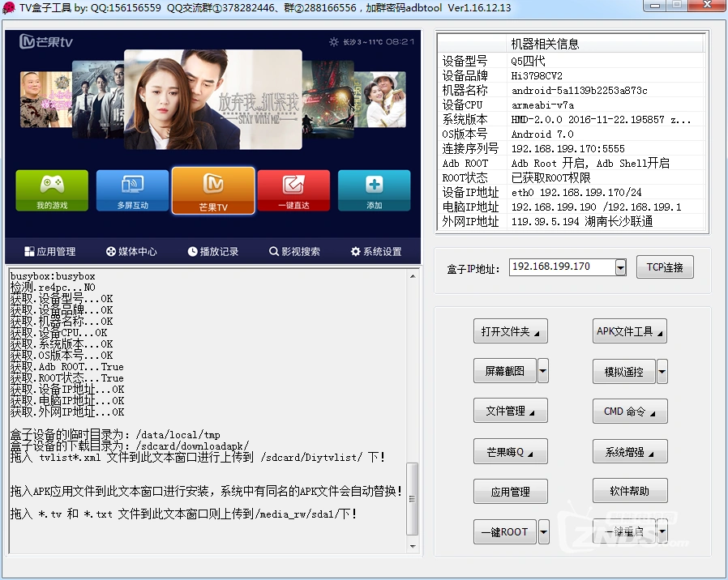Open the 芒果TV app tile
Screen dimensions: 728x580
(x=213, y=190)
